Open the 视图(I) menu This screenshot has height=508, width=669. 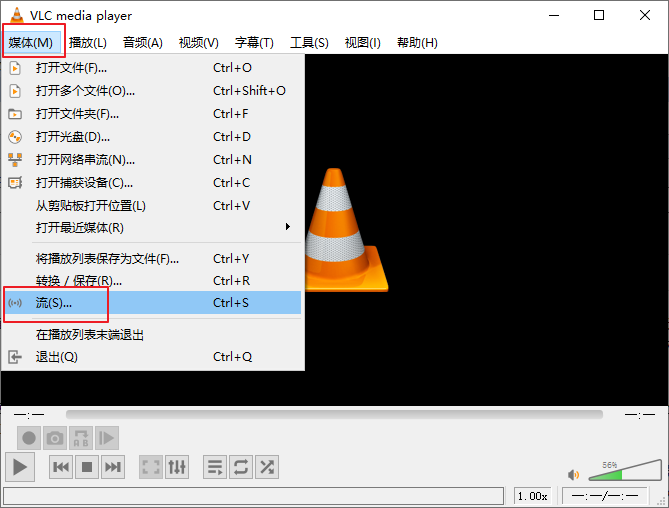[x=363, y=43]
